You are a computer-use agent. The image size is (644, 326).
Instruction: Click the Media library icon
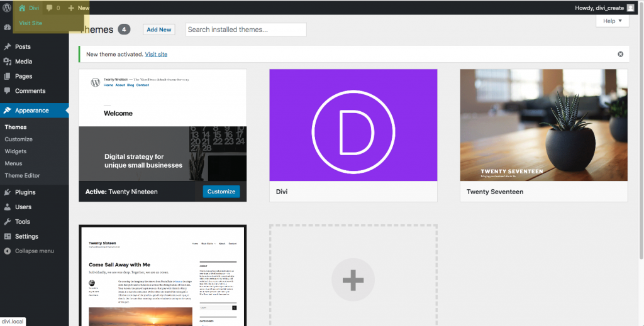coord(7,62)
